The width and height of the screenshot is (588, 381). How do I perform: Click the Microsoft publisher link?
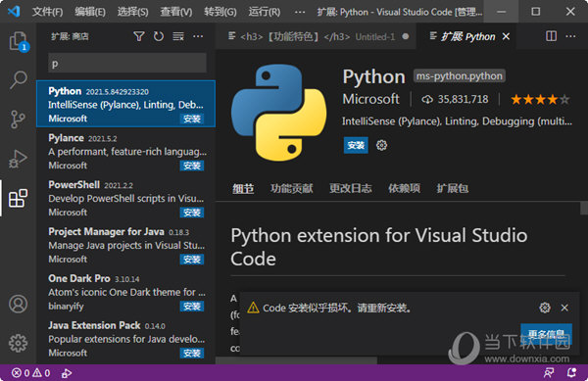(x=370, y=99)
